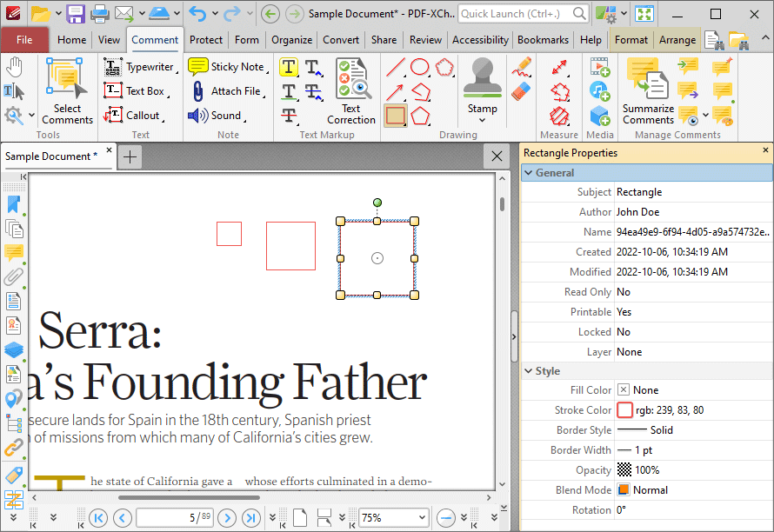This screenshot has height=532, width=774.
Task: Choose the Typewriter tool
Action: [140, 67]
